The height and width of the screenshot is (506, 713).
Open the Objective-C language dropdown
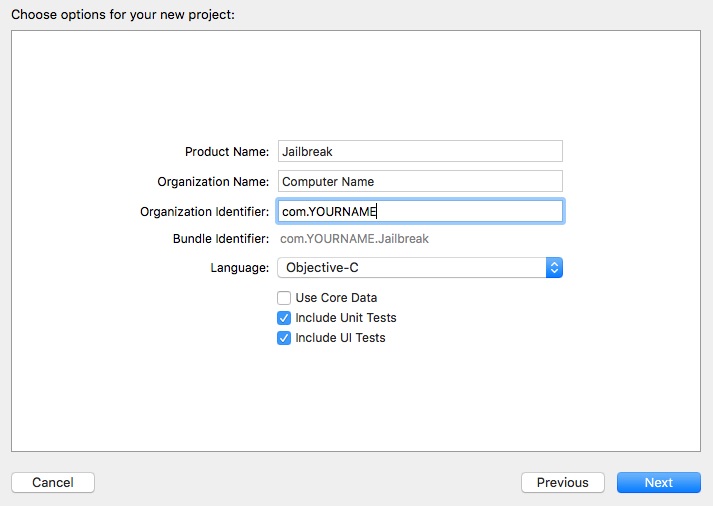(420, 268)
